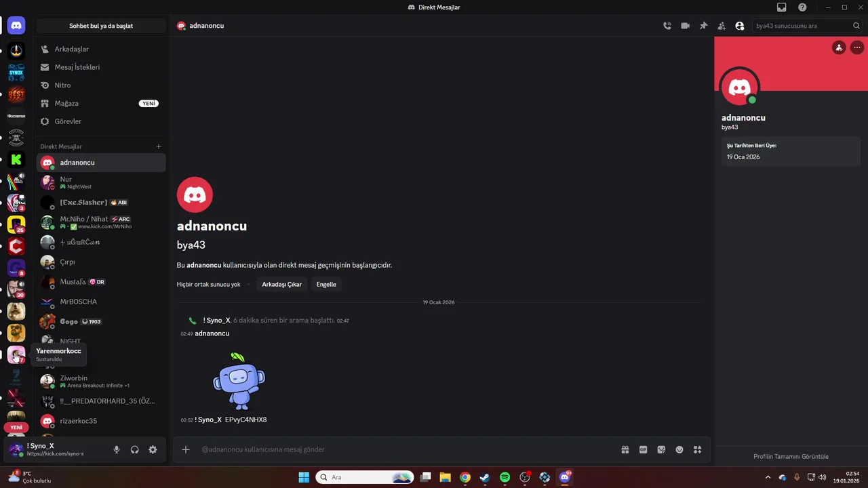This screenshot has height=488, width=868.
Task: Open Arkadaşlar friends page
Action: point(101,49)
